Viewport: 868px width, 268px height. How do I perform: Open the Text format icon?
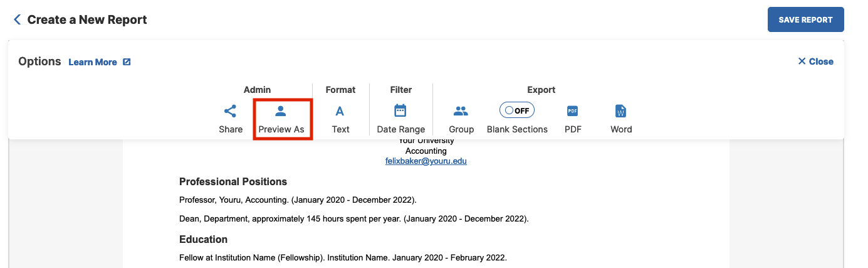(x=340, y=111)
